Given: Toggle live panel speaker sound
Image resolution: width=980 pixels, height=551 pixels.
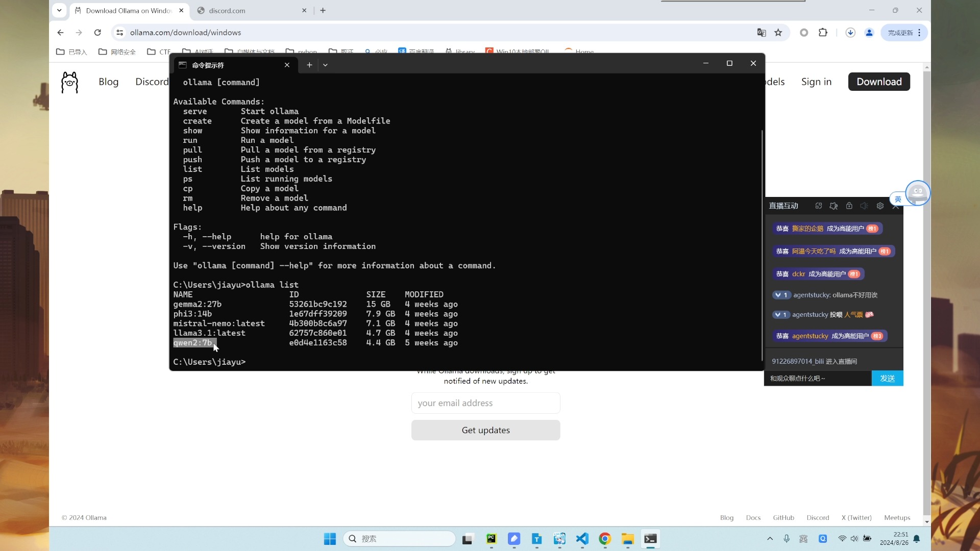Looking at the screenshot, I should coord(864,206).
